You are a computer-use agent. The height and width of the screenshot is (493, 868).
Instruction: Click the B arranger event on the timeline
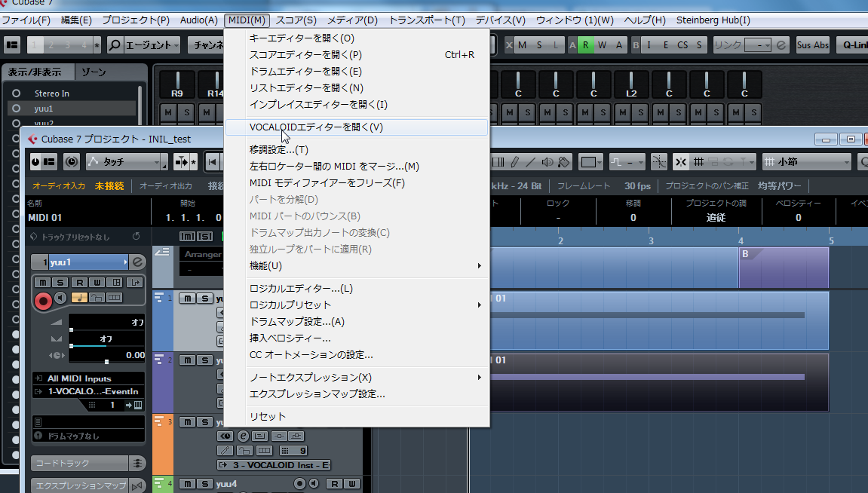784,268
